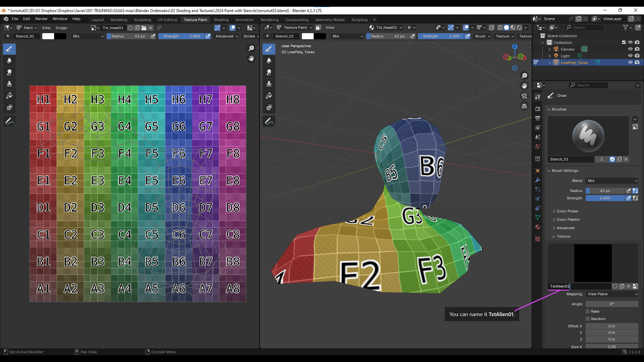The image size is (644, 362).
Task: Enable the Rake checkbox
Action: tap(588, 311)
